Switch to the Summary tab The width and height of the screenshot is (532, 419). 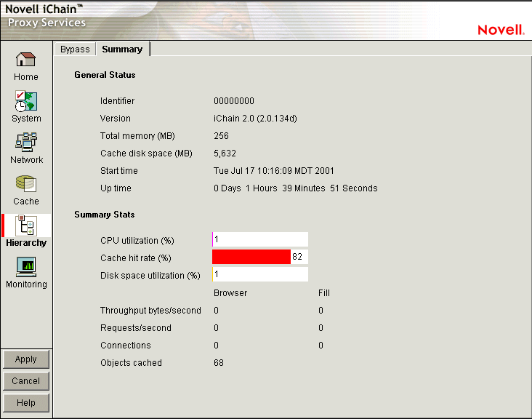coord(123,49)
